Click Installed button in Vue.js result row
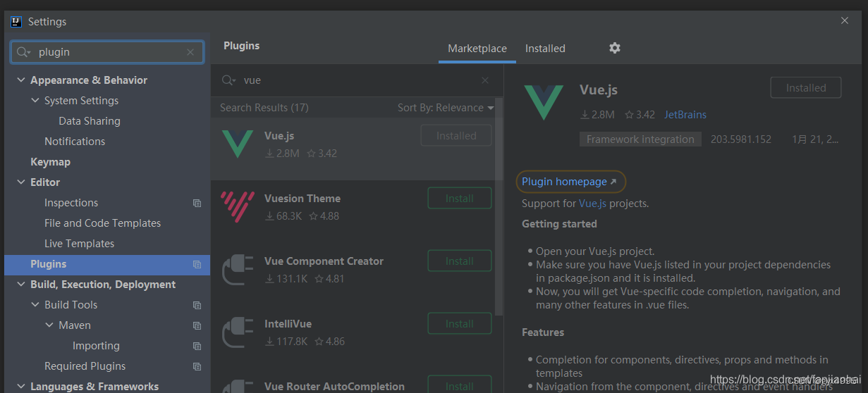The image size is (868, 393). tap(456, 136)
